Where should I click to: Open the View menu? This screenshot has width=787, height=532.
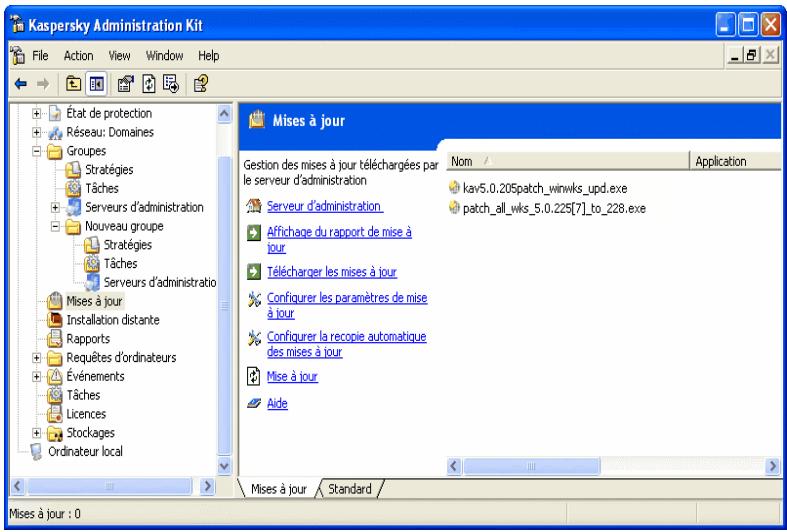point(119,56)
